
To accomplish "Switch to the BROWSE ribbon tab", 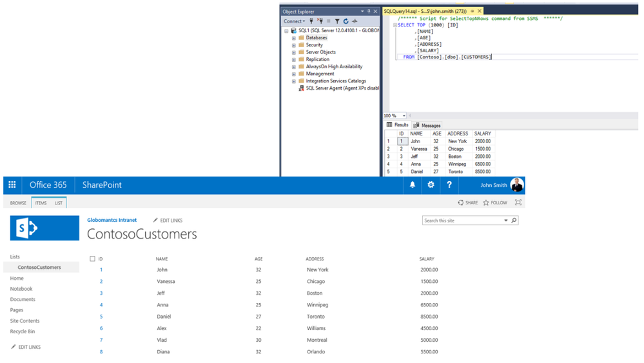I will (x=18, y=203).
